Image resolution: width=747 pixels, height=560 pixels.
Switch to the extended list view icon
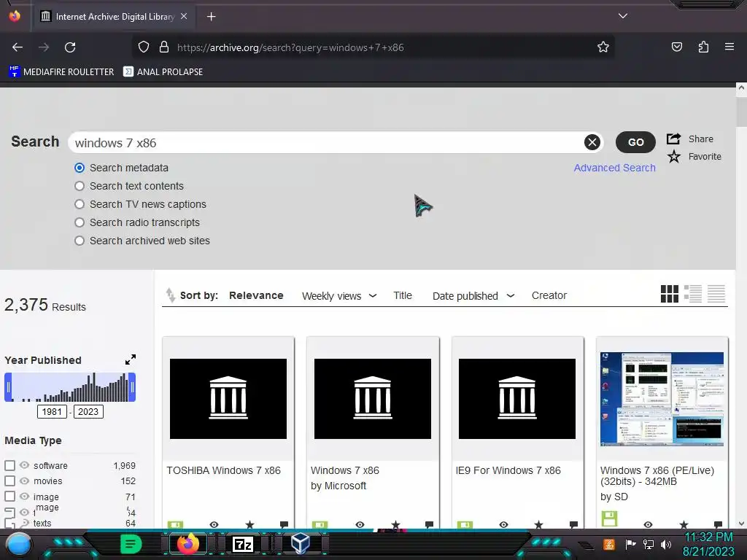click(x=693, y=294)
